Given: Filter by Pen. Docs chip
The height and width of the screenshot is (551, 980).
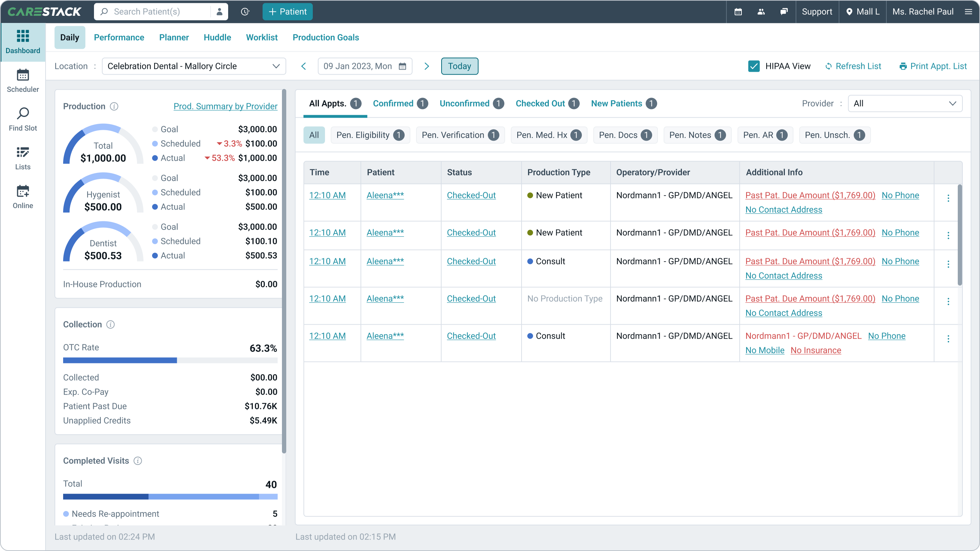Looking at the screenshot, I should click(x=626, y=135).
